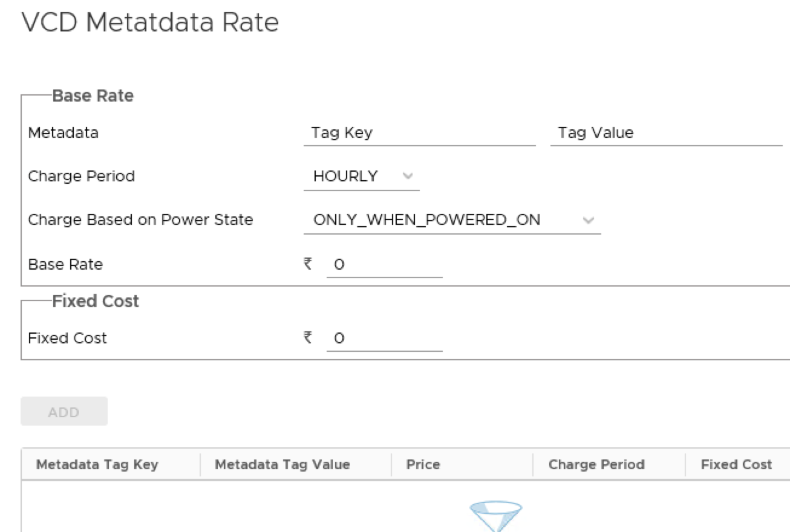
Task: Click the Charge Based on Power State label
Action: click(140, 220)
